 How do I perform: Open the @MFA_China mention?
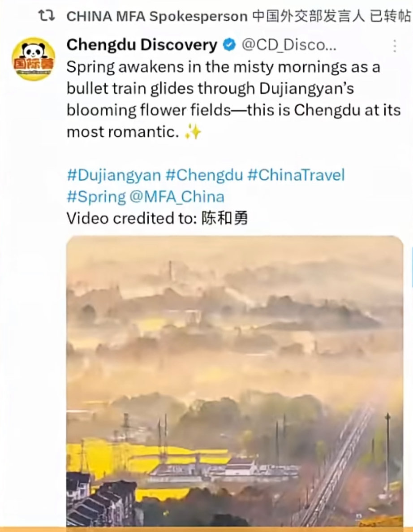click(177, 197)
